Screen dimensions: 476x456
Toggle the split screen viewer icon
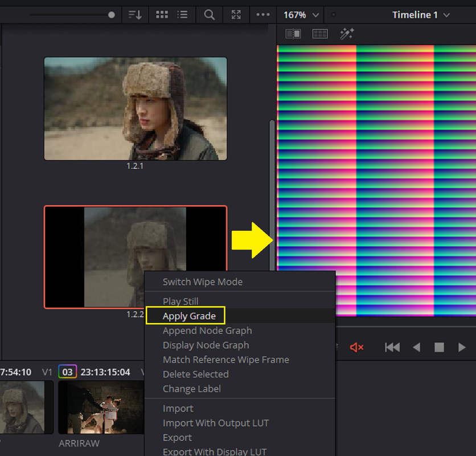point(320,34)
